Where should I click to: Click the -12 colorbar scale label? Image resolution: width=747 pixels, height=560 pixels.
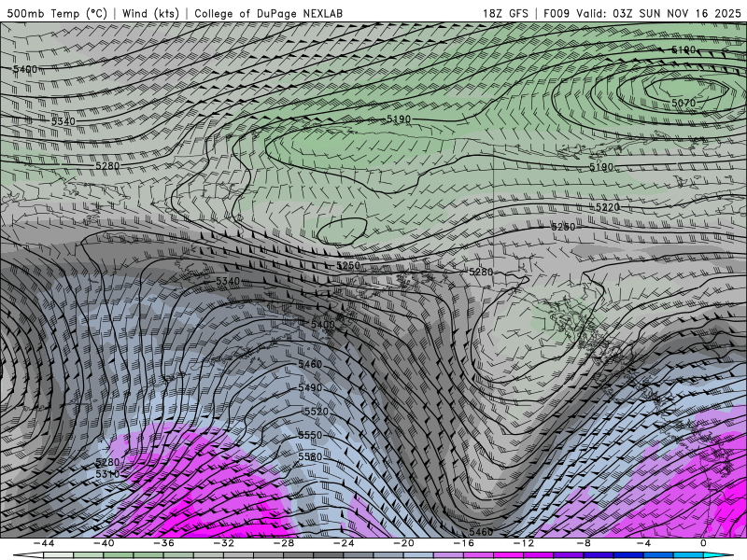[524, 543]
